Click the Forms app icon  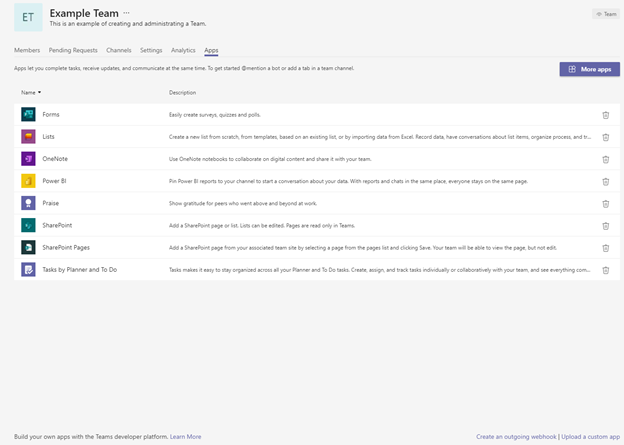pos(28,114)
